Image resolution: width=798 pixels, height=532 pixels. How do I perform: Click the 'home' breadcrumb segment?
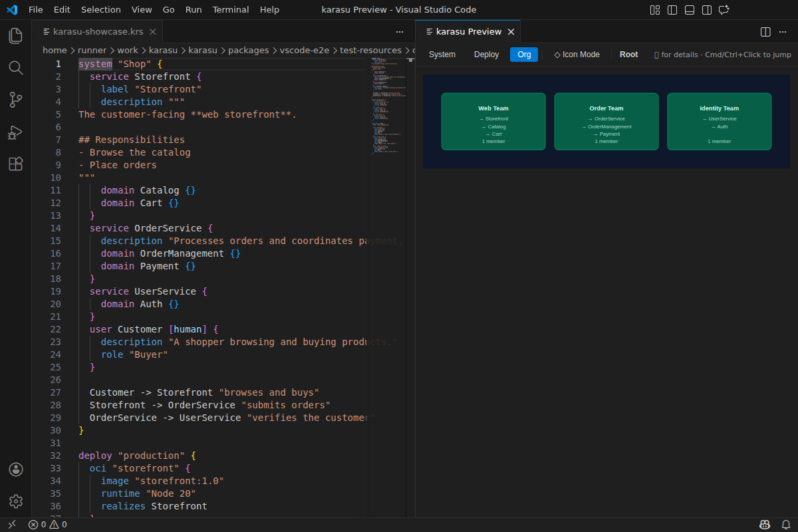(x=55, y=50)
